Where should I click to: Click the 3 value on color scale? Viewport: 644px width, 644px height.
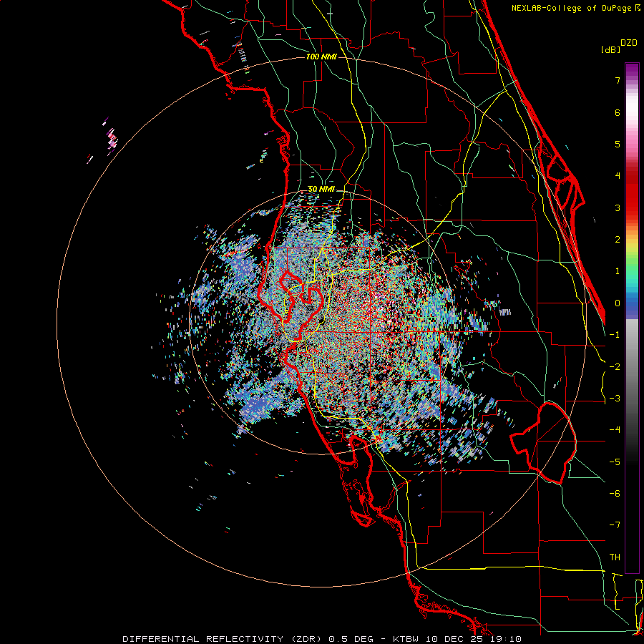(x=618, y=208)
